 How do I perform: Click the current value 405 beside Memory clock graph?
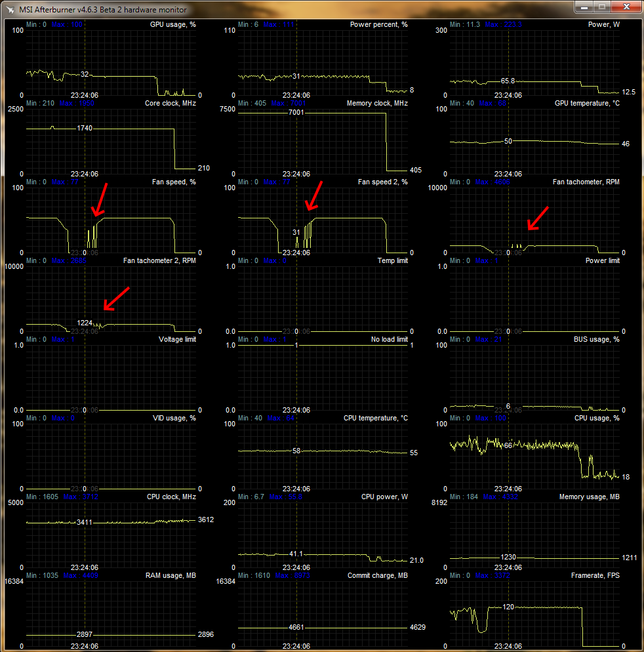[x=416, y=170]
